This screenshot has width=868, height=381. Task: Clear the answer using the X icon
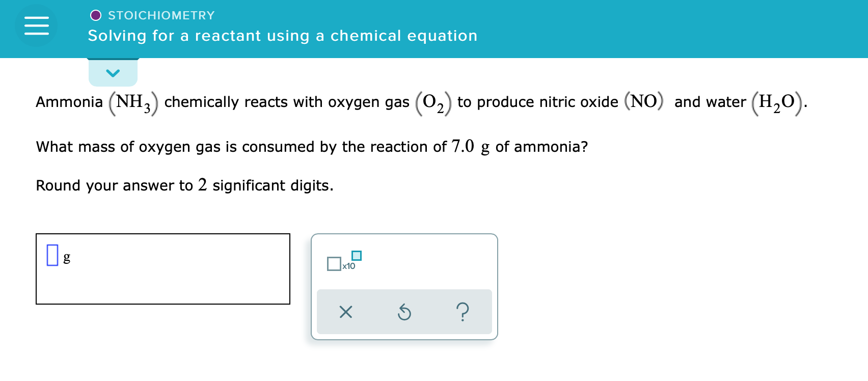coord(345,312)
